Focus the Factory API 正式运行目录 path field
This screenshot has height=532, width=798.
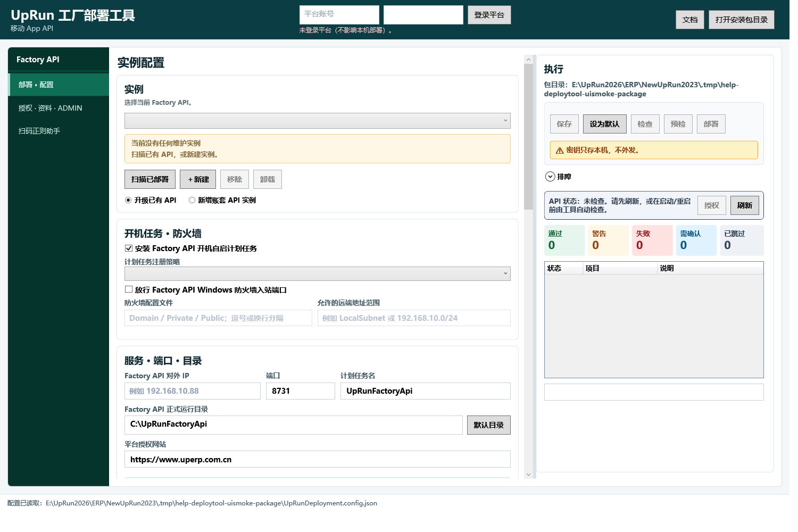pos(294,425)
